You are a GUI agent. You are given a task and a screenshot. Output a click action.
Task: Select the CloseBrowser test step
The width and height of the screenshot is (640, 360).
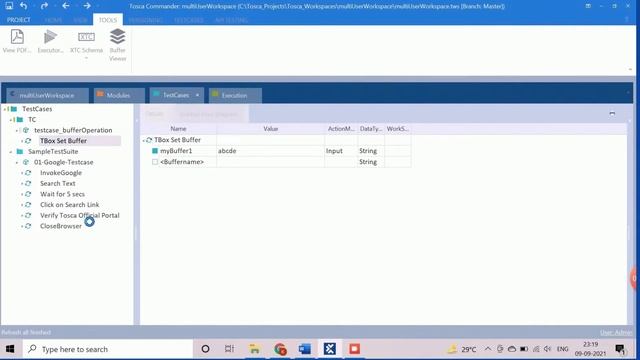[x=61, y=226]
